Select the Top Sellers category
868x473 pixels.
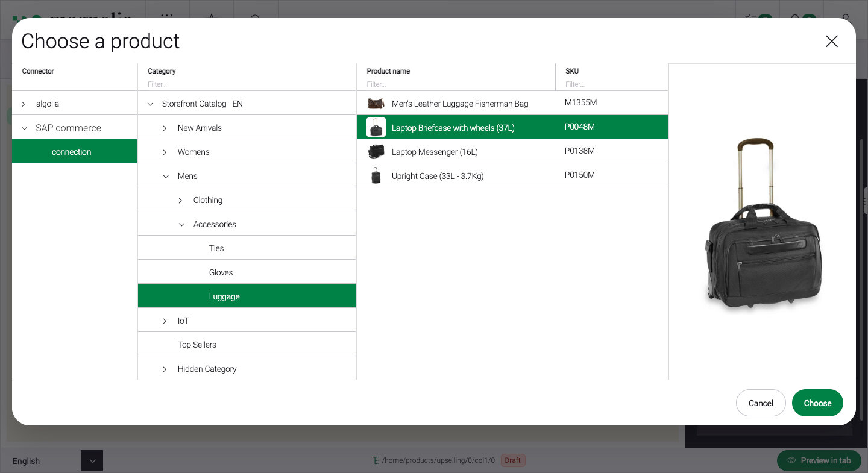pos(197,345)
